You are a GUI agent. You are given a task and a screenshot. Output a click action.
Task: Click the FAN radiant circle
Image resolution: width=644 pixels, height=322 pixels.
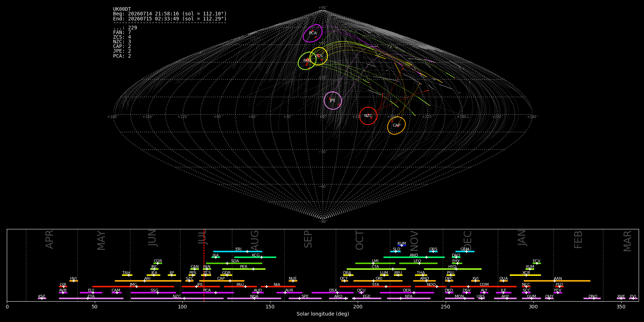[307, 61]
